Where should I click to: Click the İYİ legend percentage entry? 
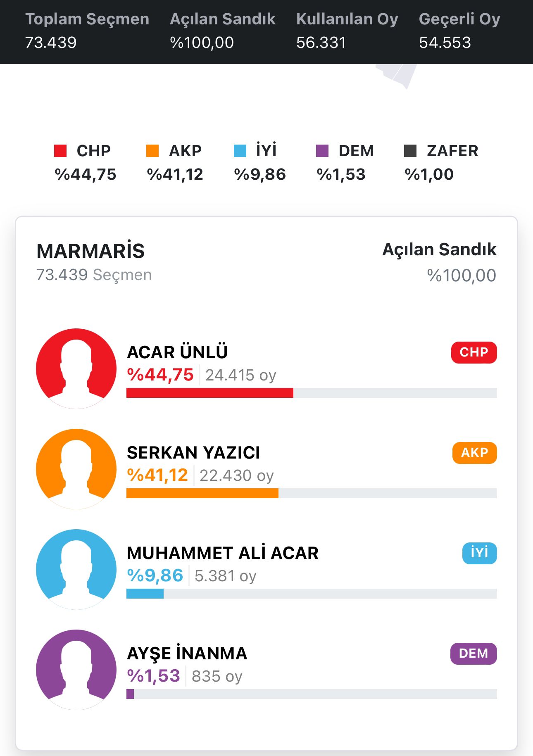260,174
